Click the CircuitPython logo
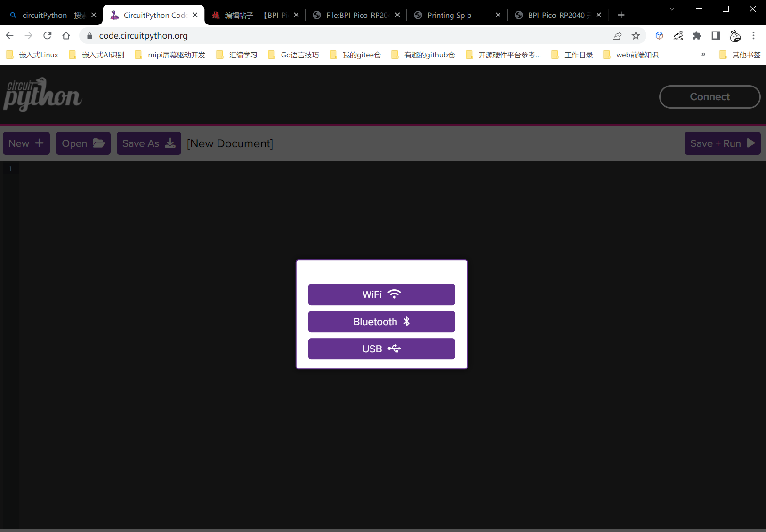 [42, 95]
